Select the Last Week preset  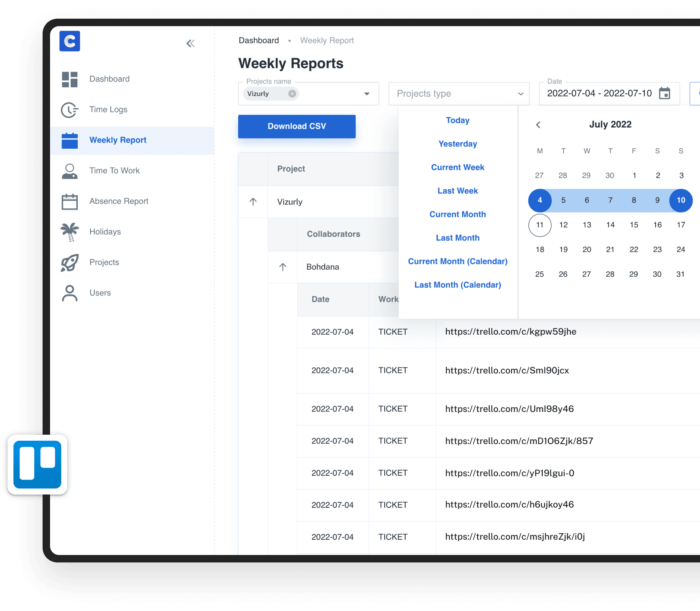coord(458,191)
